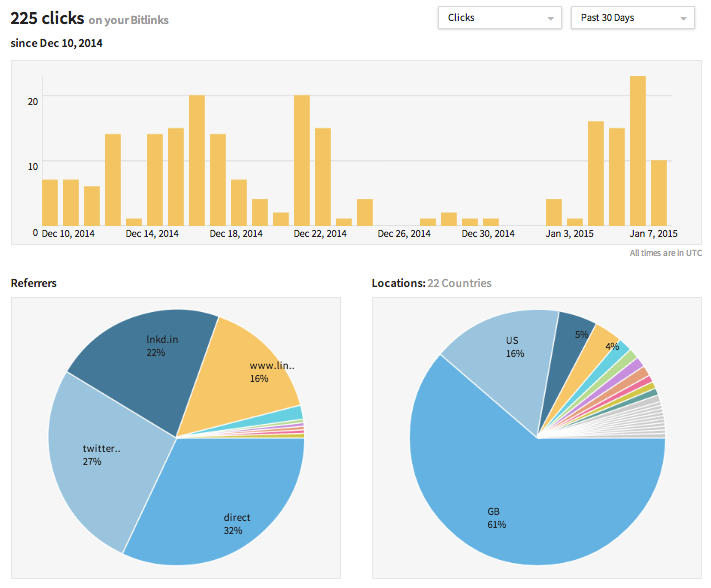Open the Clicks metric dropdown
The height and width of the screenshot is (588, 711).
pos(500,18)
